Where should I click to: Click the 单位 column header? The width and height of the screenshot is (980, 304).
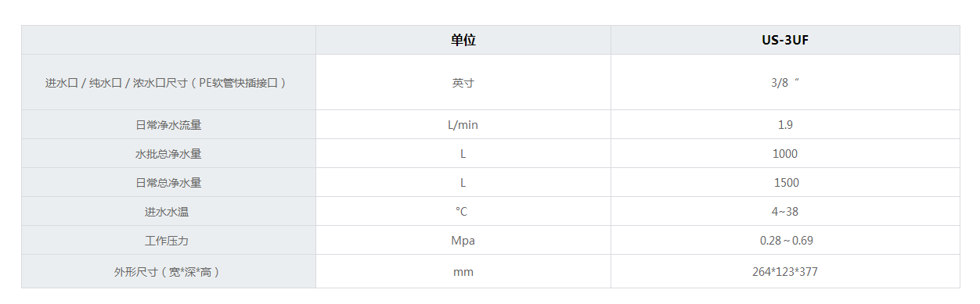click(463, 40)
